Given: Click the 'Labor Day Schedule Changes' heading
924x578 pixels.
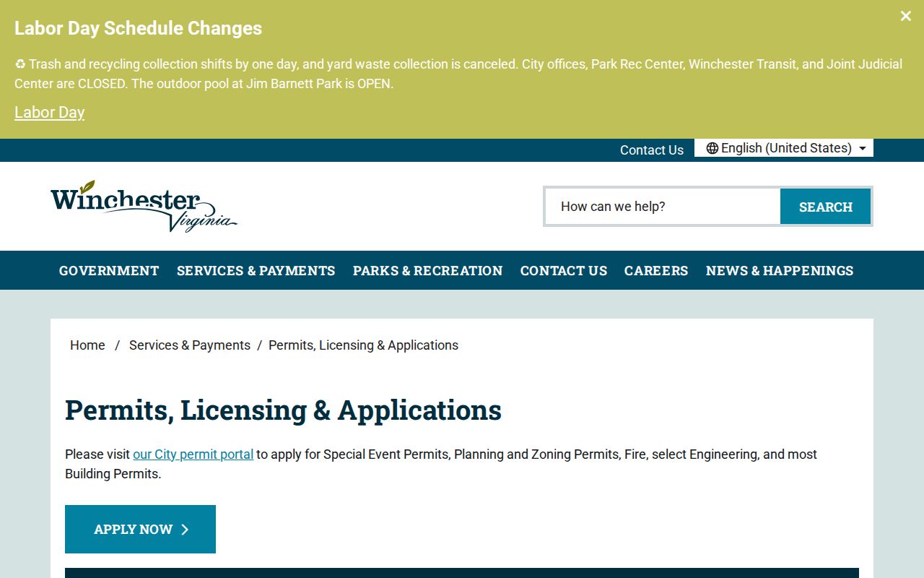Looking at the screenshot, I should [138, 28].
